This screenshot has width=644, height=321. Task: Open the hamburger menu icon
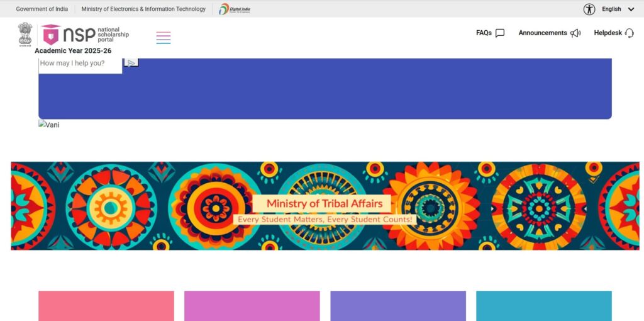click(163, 38)
